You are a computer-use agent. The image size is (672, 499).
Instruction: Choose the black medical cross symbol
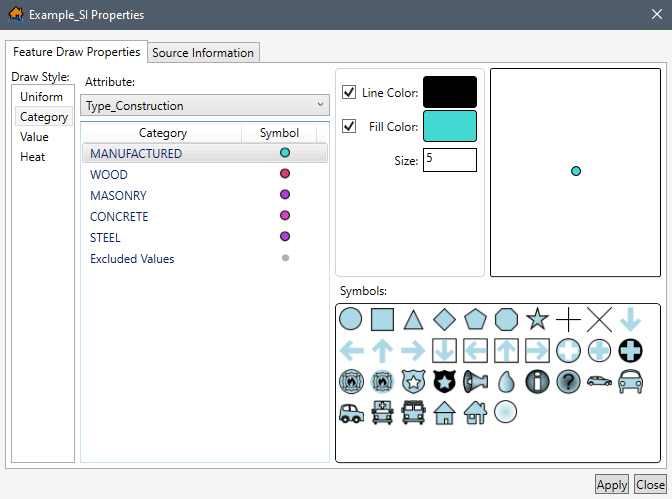[x=630, y=351]
